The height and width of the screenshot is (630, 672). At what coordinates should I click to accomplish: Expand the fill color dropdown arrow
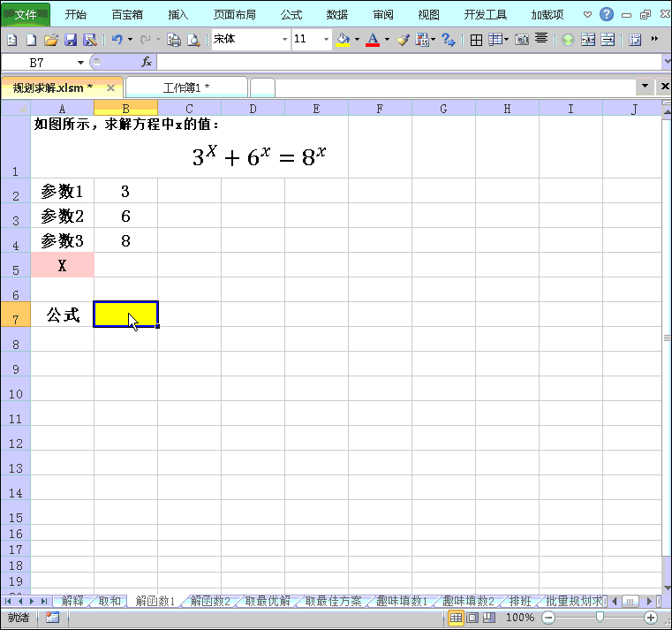(x=357, y=40)
